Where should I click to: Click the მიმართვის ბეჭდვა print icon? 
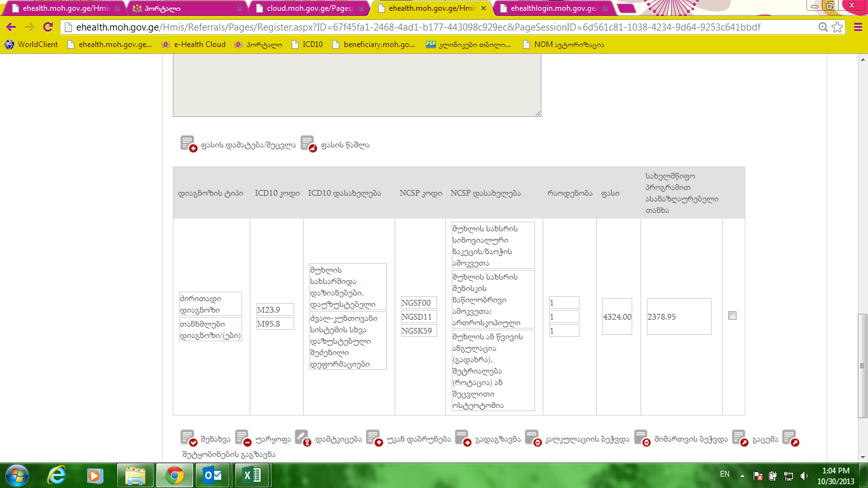(x=642, y=438)
